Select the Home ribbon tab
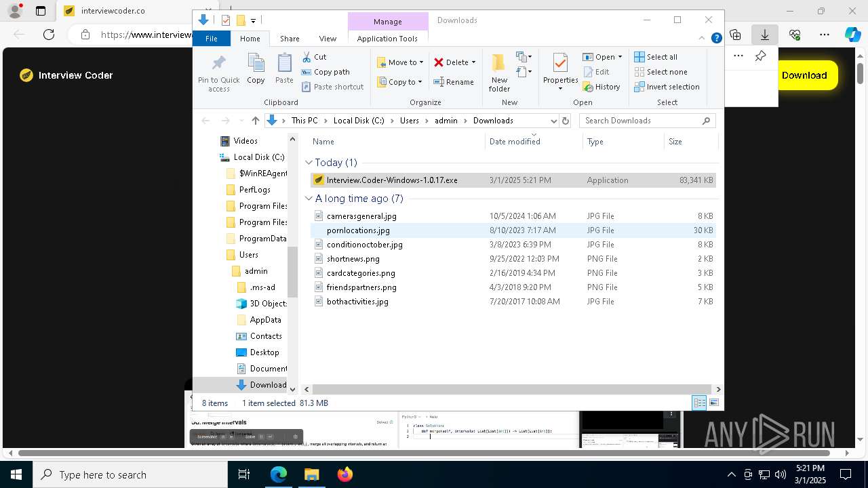The height and width of the screenshot is (488, 868). [x=250, y=39]
